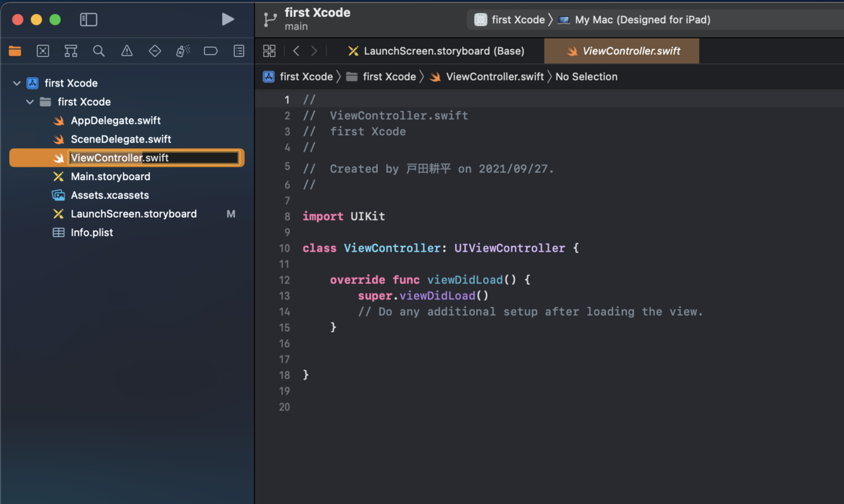Screen dimensions: 844x504
Task: Click the Swift icon beside AppDelegate.swift
Action: (59, 120)
